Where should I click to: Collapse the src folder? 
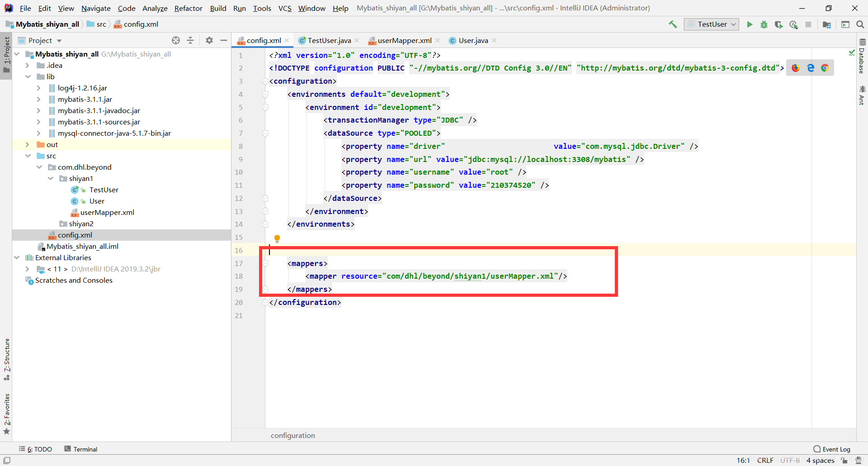(28, 156)
